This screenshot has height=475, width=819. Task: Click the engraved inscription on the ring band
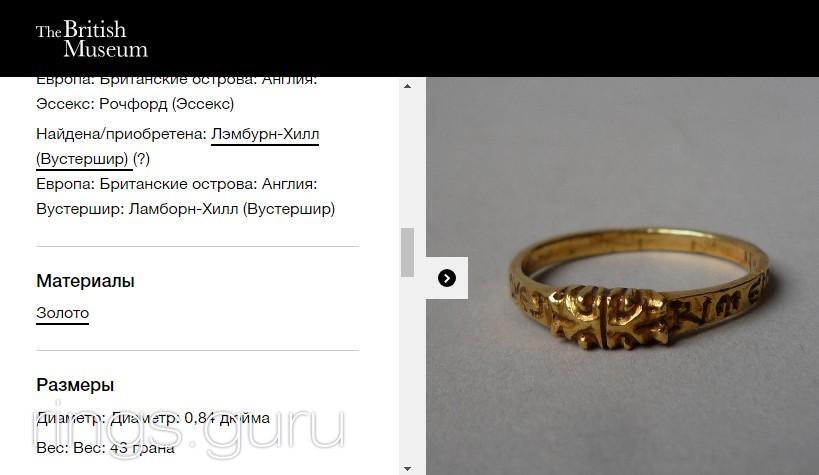coord(718,302)
